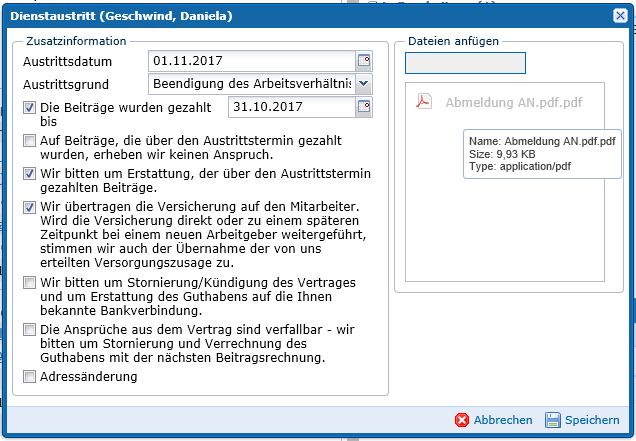The height and width of the screenshot is (441, 636).
Task: Check 'Wir bitten um Stornierung/Kündigung' option
Action: (x=30, y=283)
